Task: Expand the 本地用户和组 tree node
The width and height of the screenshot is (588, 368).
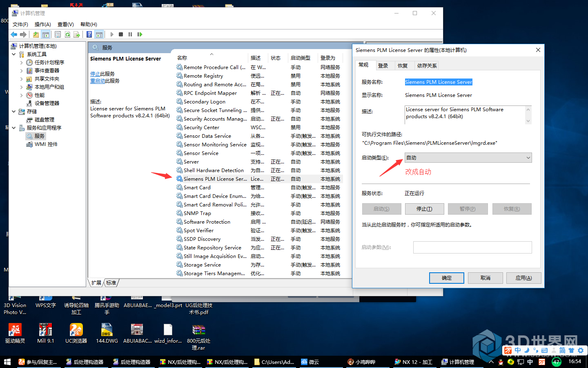Action: (x=22, y=87)
